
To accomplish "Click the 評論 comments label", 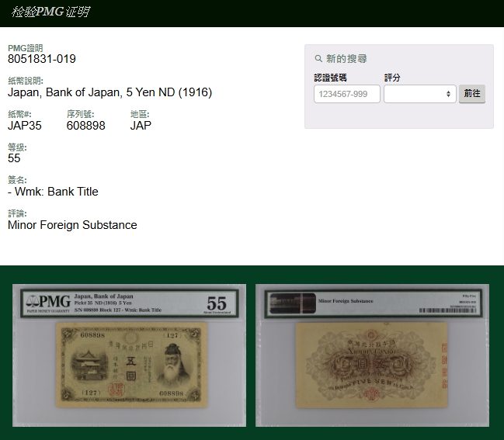I will (x=17, y=213).
